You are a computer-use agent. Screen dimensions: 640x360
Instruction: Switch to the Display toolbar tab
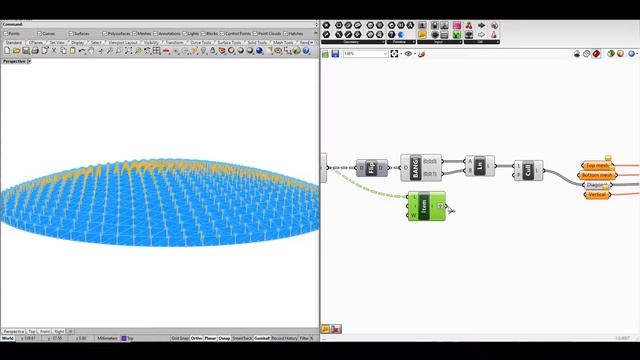[77, 42]
